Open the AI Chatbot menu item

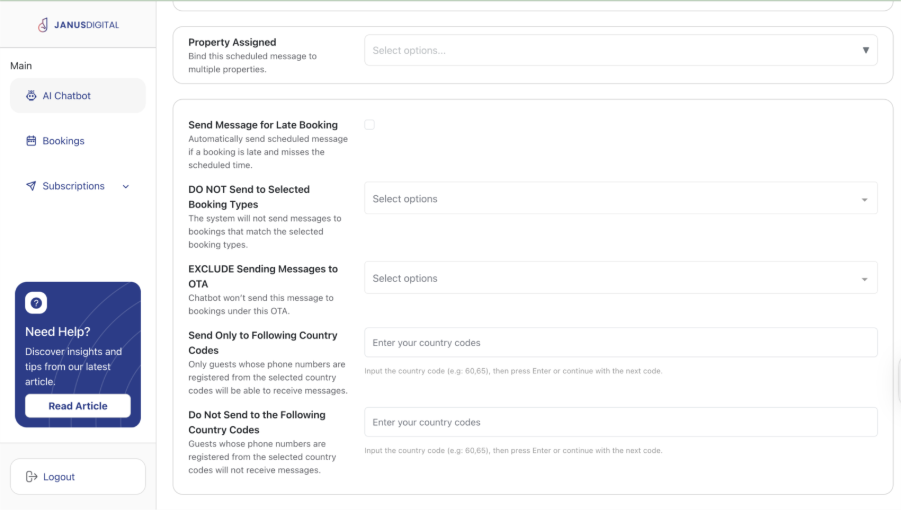[66, 96]
